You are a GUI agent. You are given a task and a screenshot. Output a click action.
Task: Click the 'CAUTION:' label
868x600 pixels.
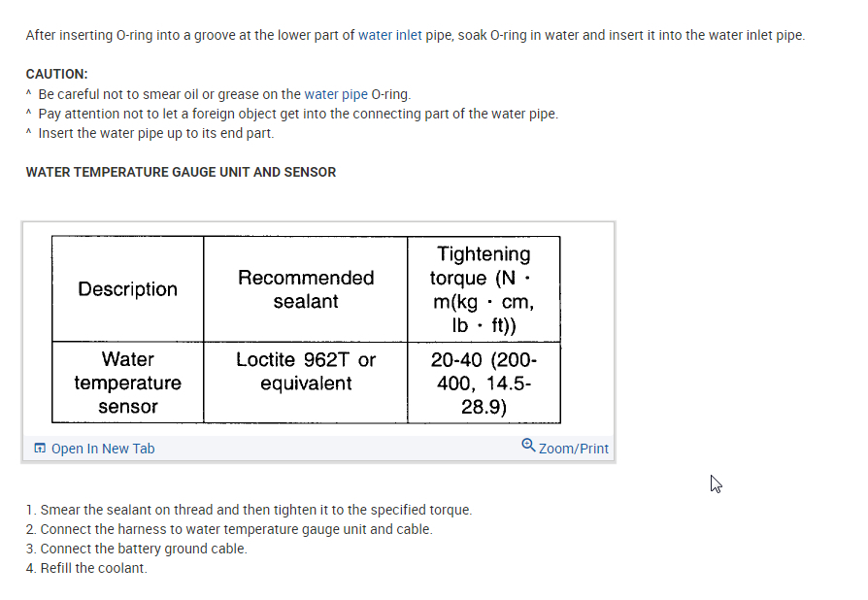(x=56, y=74)
